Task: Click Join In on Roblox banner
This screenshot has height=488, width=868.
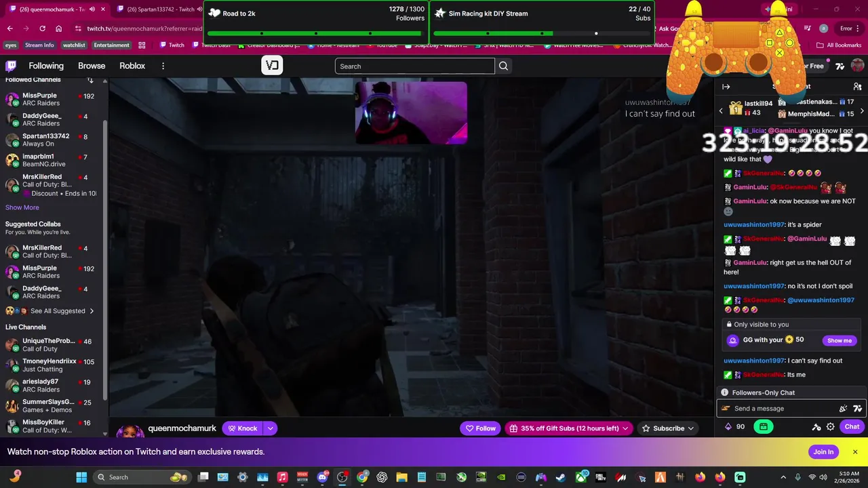Action: pyautogui.click(x=823, y=452)
